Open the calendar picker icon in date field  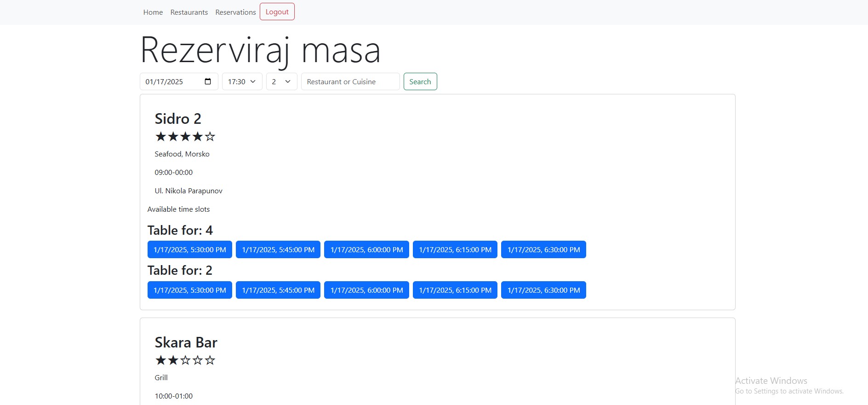pyautogui.click(x=208, y=81)
